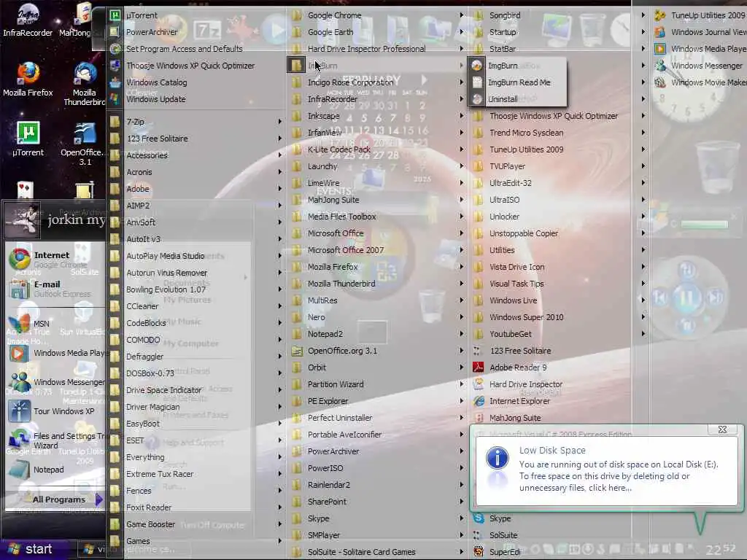This screenshot has width=747, height=560.
Task: Open Set Program Access and Defaults
Action: 196,49
